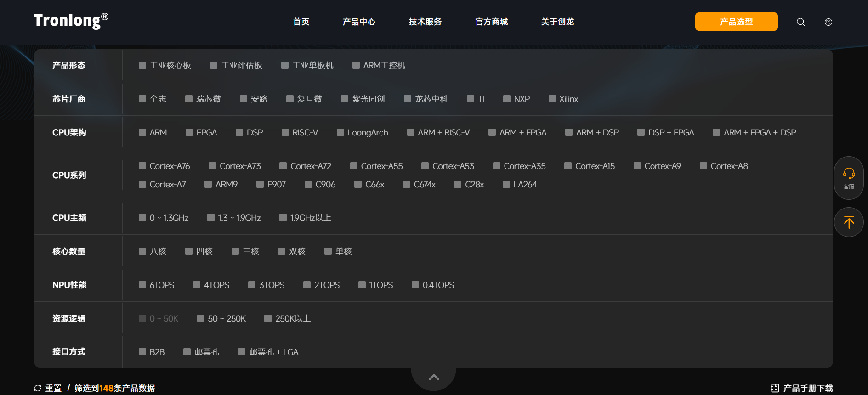
Task: Select the 50 ~ 250K logic resources checkbox
Action: (201, 318)
